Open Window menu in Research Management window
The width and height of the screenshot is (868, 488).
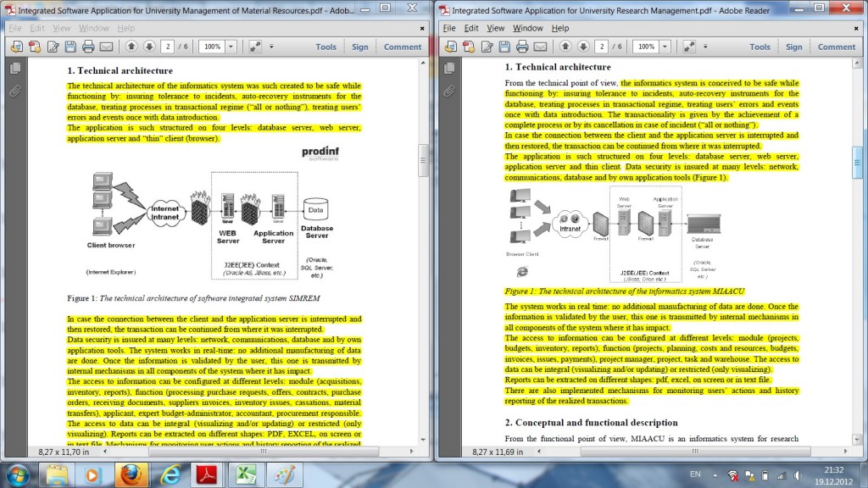coord(527,28)
